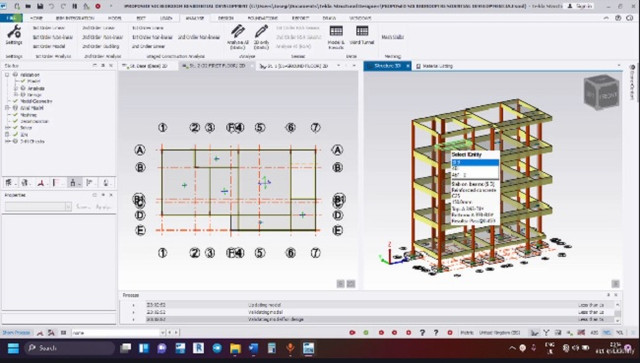Click Mesh Slabs button in ribbon
Screen dimensions: 640x363
click(393, 37)
